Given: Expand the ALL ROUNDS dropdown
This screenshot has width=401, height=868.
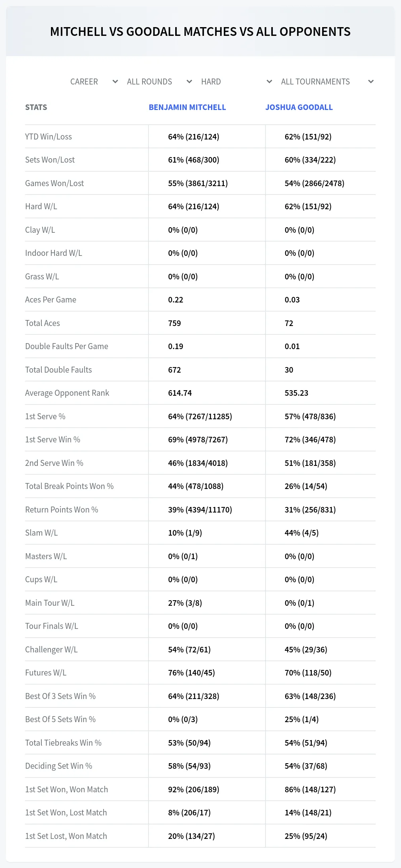Looking at the screenshot, I should click(x=159, y=82).
